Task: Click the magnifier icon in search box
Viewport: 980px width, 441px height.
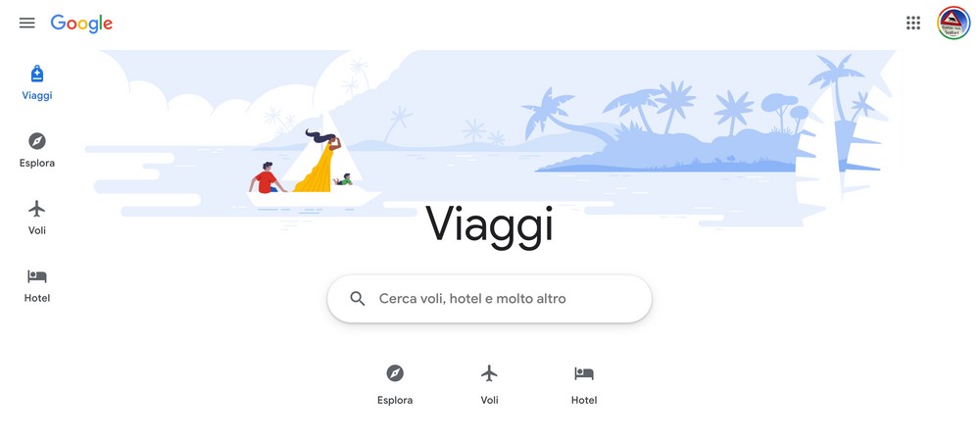Action: click(x=358, y=299)
